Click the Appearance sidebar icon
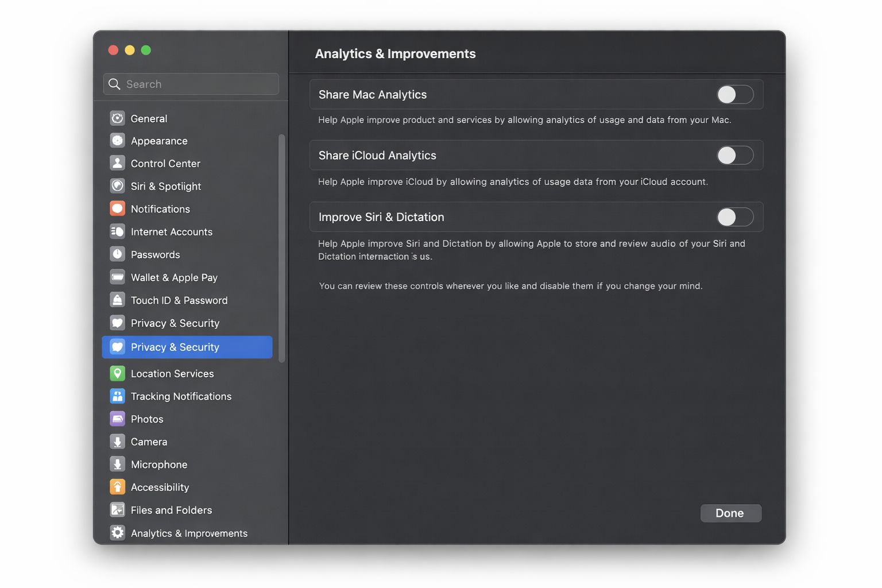The height and width of the screenshot is (588, 882). coord(117,141)
